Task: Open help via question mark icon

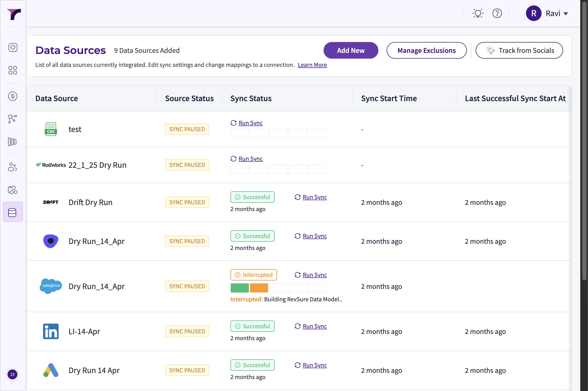Action: (x=497, y=13)
